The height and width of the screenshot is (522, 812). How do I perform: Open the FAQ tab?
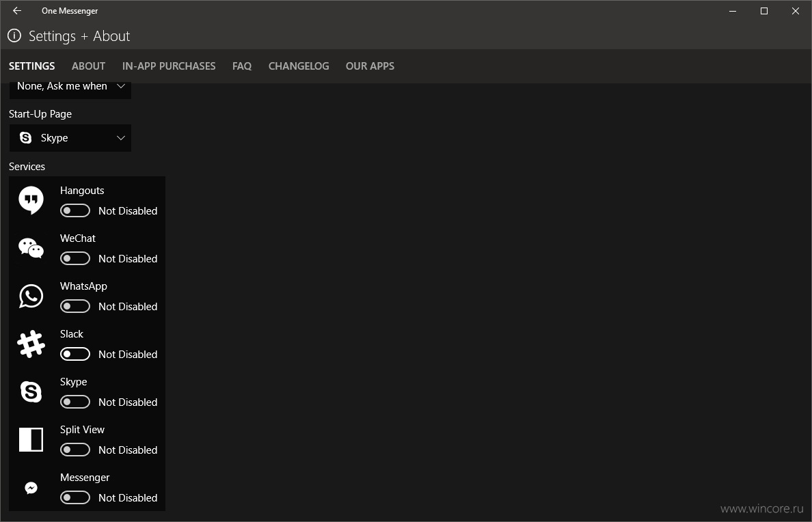click(x=242, y=66)
